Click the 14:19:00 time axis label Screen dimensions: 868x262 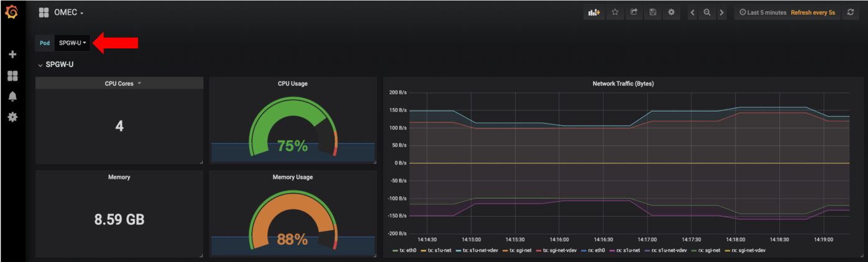pos(823,239)
